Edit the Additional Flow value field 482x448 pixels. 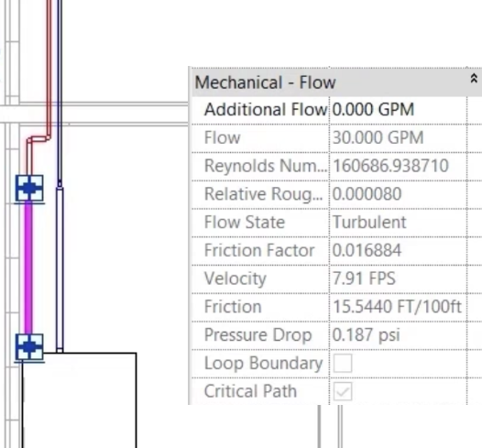click(x=398, y=110)
